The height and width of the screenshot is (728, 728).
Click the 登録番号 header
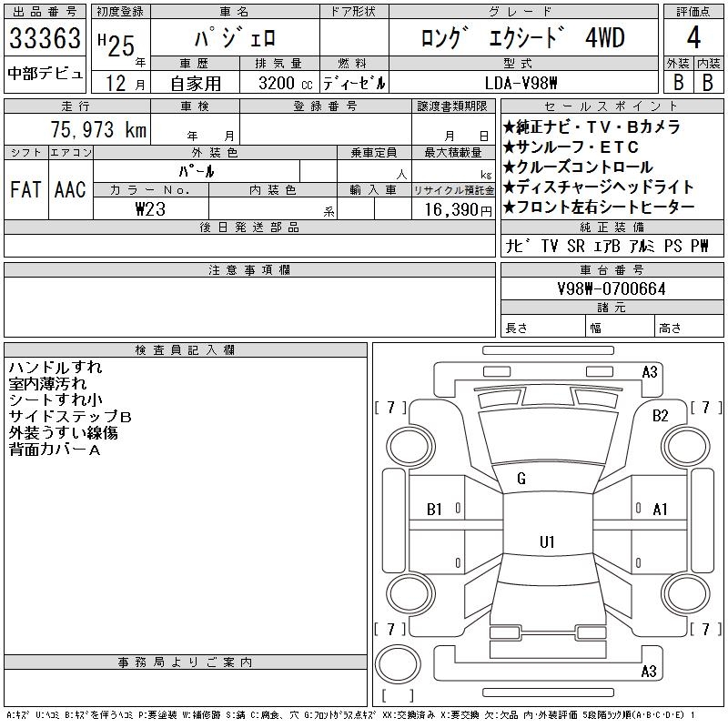[326, 106]
